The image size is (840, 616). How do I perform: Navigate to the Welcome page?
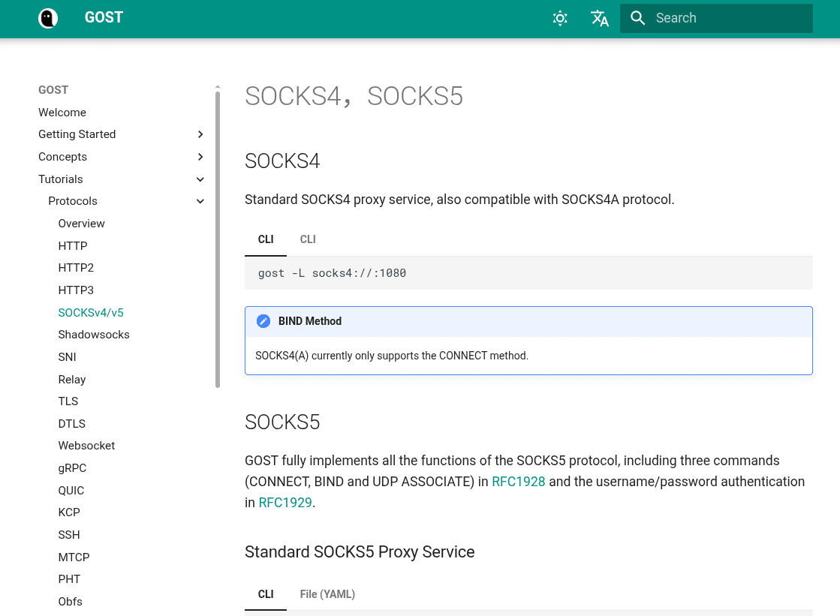click(x=62, y=112)
